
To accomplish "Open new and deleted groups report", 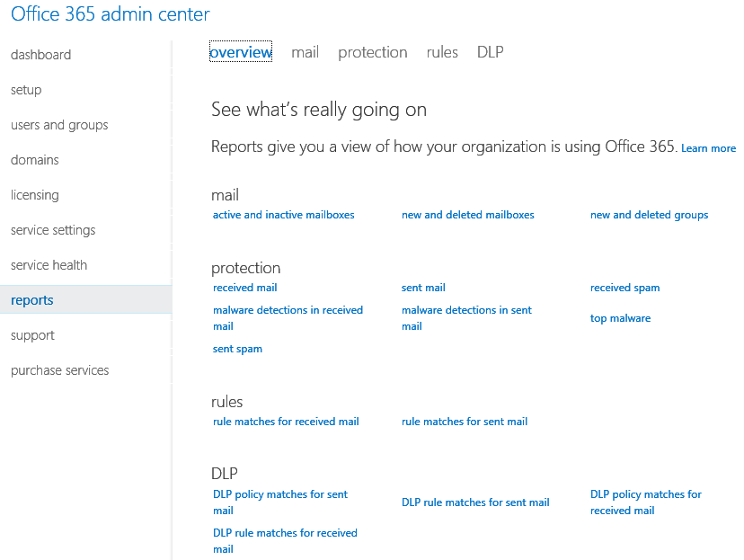I will click(649, 215).
